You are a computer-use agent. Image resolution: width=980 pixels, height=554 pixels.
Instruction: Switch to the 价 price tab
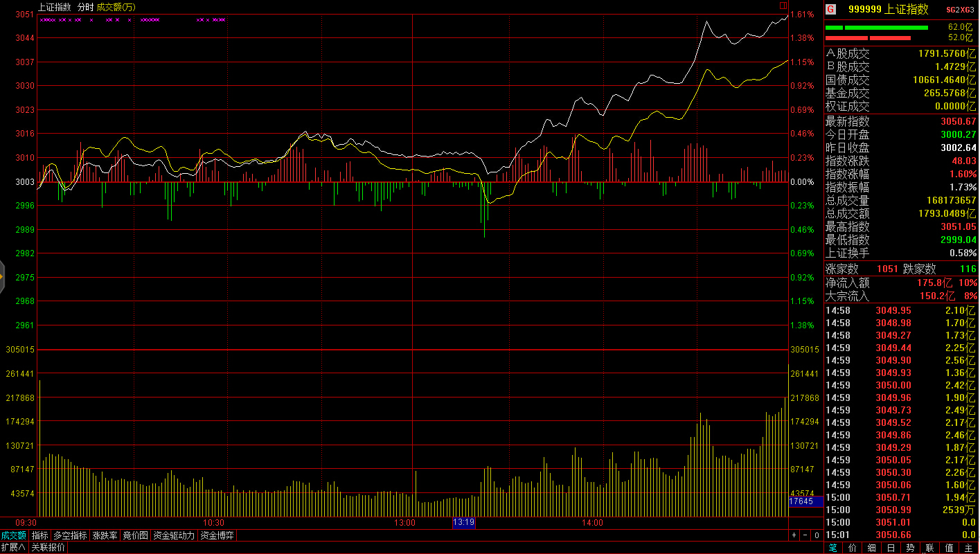[x=852, y=548]
